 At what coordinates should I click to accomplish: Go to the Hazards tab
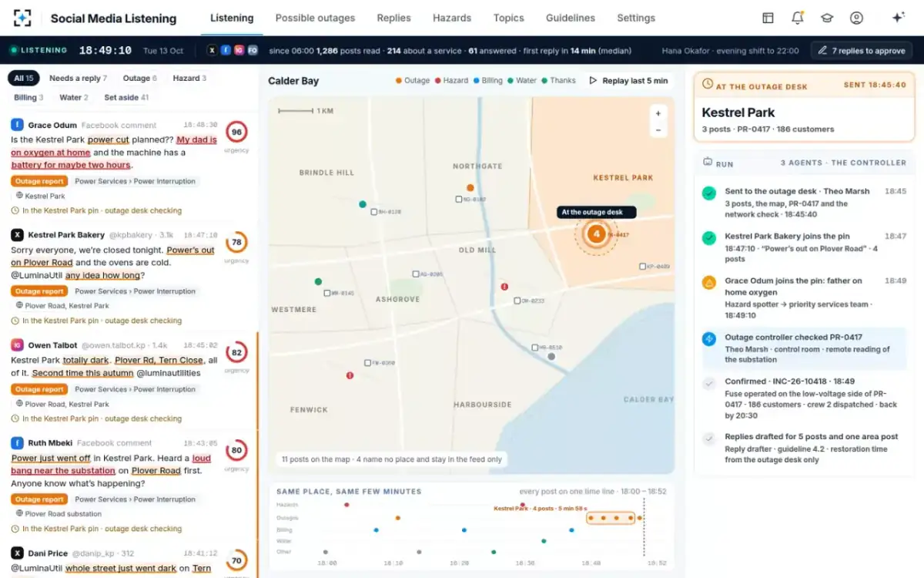pyautogui.click(x=452, y=18)
